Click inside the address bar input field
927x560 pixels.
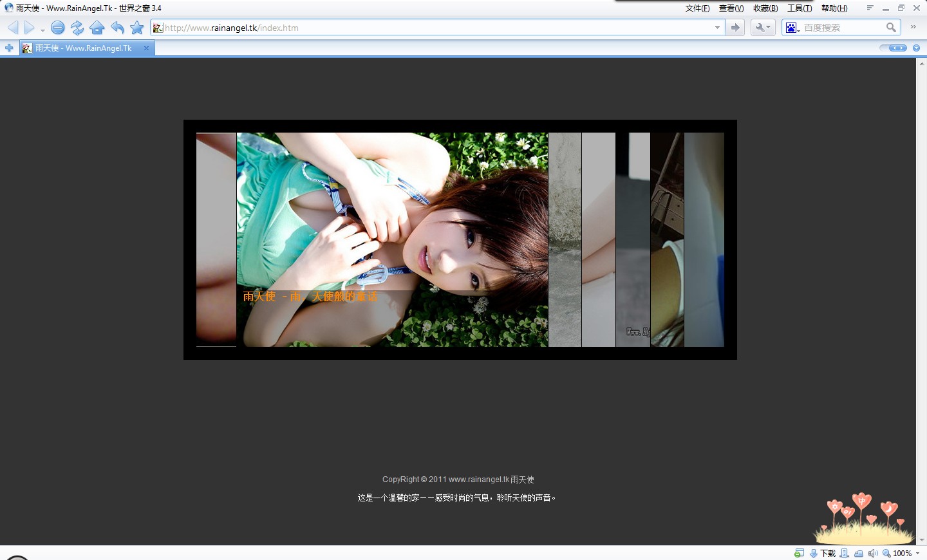[x=386, y=27]
